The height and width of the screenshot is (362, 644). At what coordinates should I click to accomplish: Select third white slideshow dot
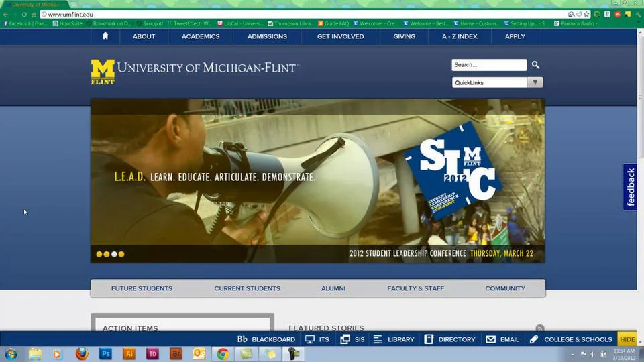click(x=114, y=254)
